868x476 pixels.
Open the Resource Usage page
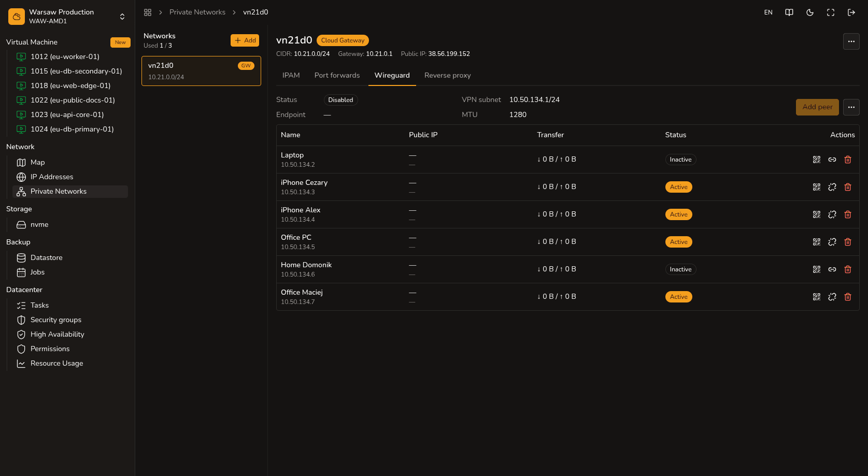[70, 363]
